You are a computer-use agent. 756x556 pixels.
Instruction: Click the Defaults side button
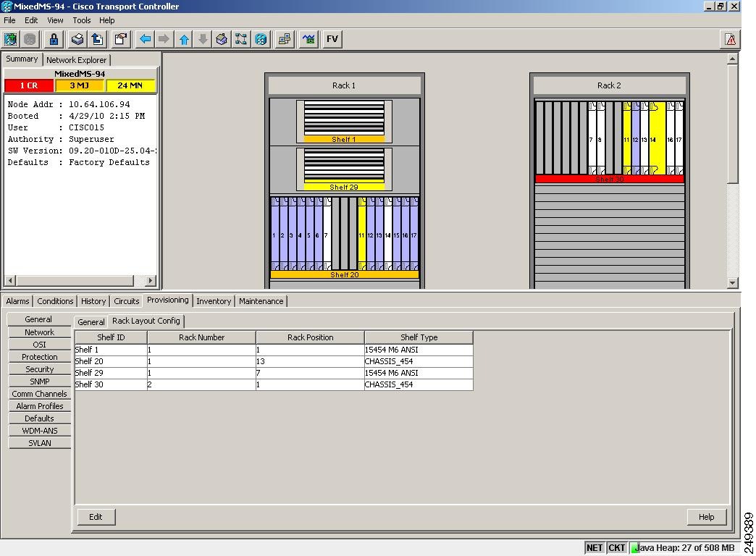click(x=40, y=418)
